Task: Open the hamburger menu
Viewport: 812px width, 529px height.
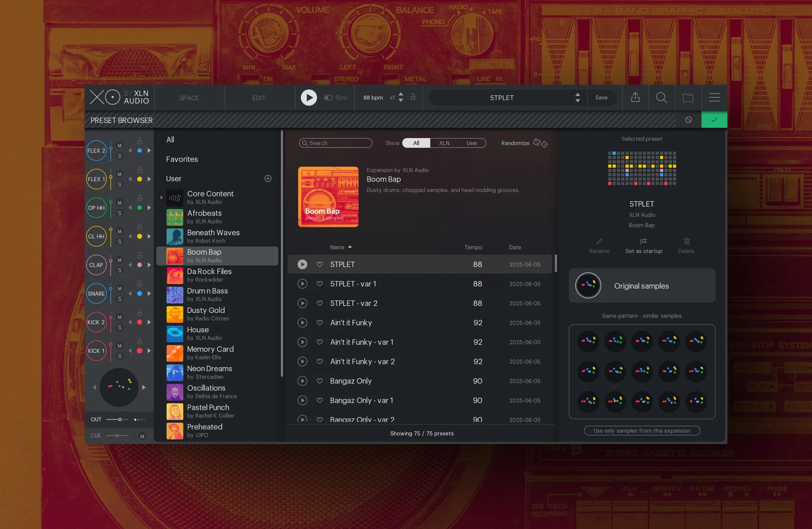Action: pos(714,98)
